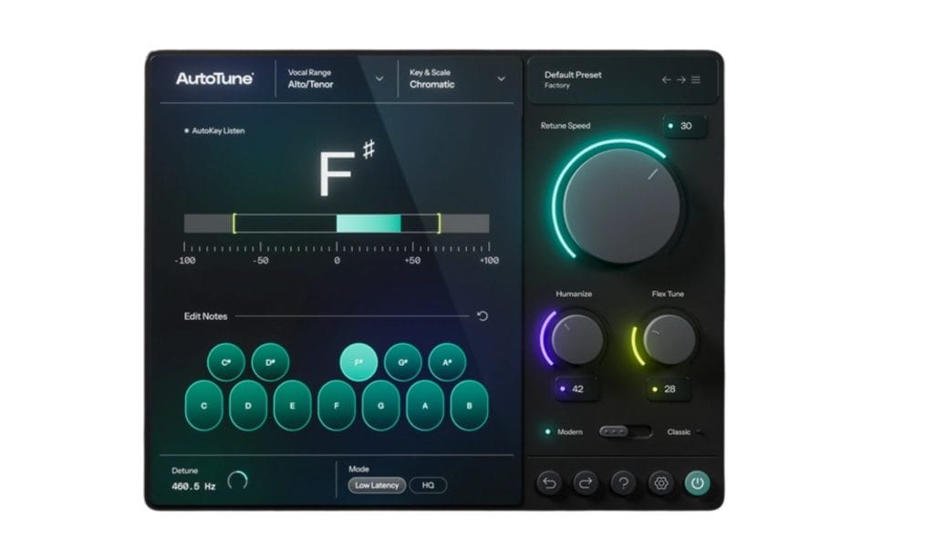Flip the Modern/Classic switch
The width and height of the screenshot is (934, 560).
[625, 431]
